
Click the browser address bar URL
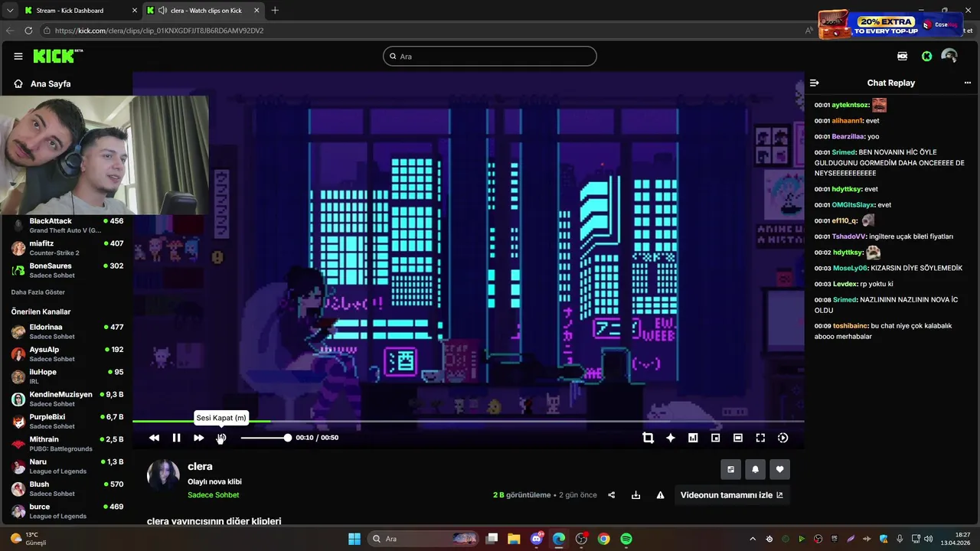tap(159, 31)
